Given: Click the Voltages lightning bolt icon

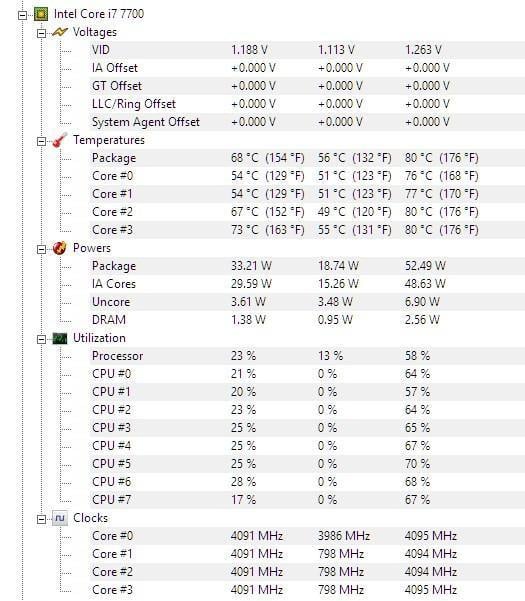Looking at the screenshot, I should tap(59, 32).
